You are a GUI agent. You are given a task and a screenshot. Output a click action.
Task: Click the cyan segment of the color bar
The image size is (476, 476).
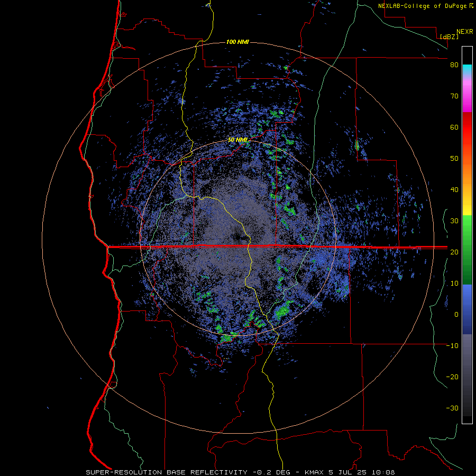(467, 69)
